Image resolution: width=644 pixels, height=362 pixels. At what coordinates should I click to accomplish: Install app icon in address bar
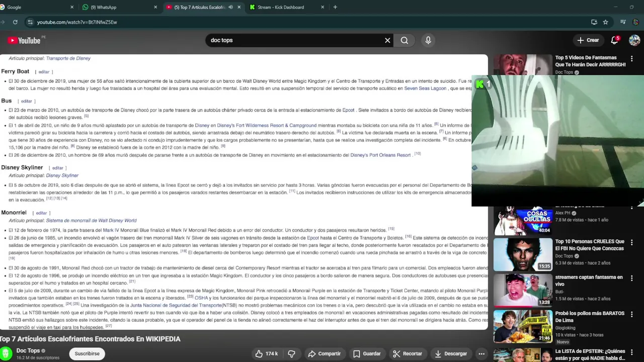click(594, 22)
